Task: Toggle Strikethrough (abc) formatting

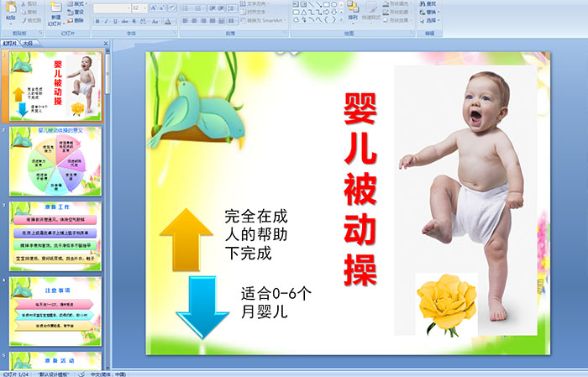Action: tap(124, 21)
